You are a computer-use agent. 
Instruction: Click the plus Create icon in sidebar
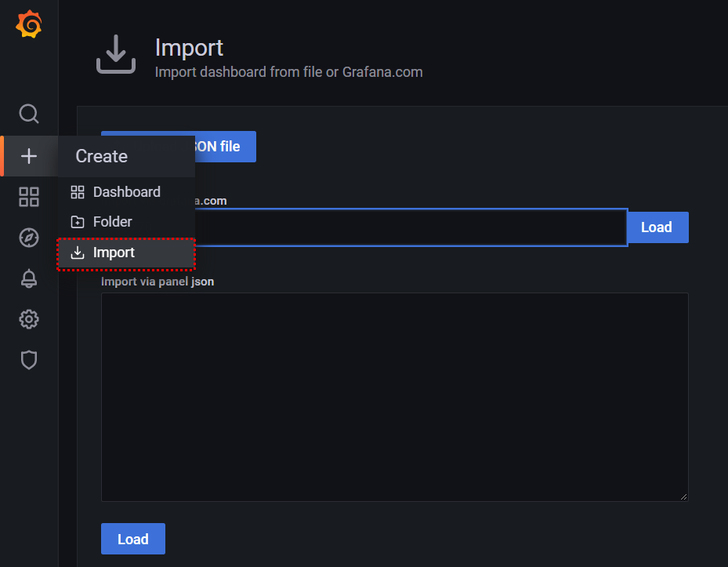[x=29, y=156]
